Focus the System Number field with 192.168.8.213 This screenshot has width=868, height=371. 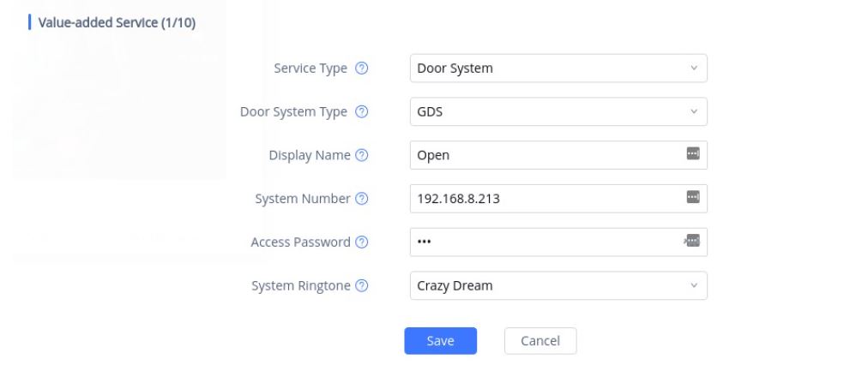click(x=545, y=199)
